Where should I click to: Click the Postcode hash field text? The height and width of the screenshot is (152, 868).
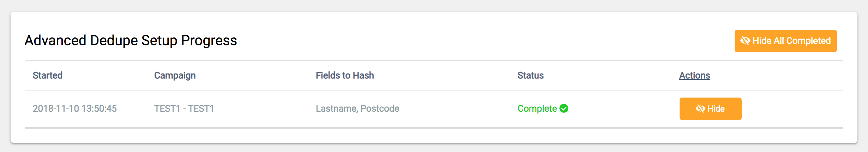click(380, 109)
